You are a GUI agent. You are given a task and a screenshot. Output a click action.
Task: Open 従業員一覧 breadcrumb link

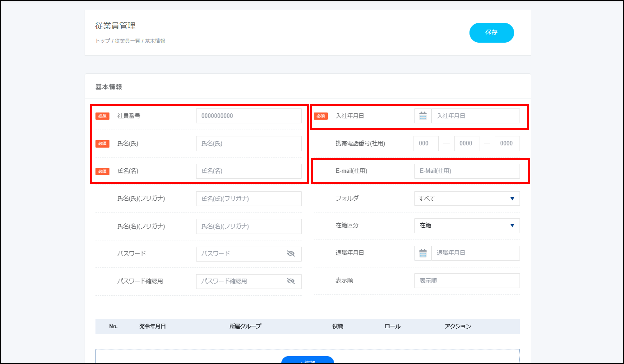pos(127,41)
